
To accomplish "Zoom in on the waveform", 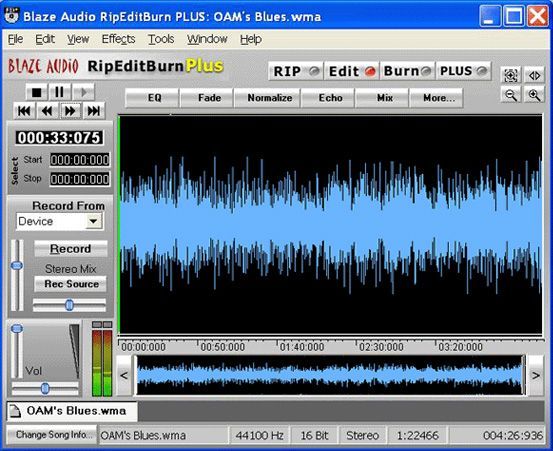I will pos(534,95).
